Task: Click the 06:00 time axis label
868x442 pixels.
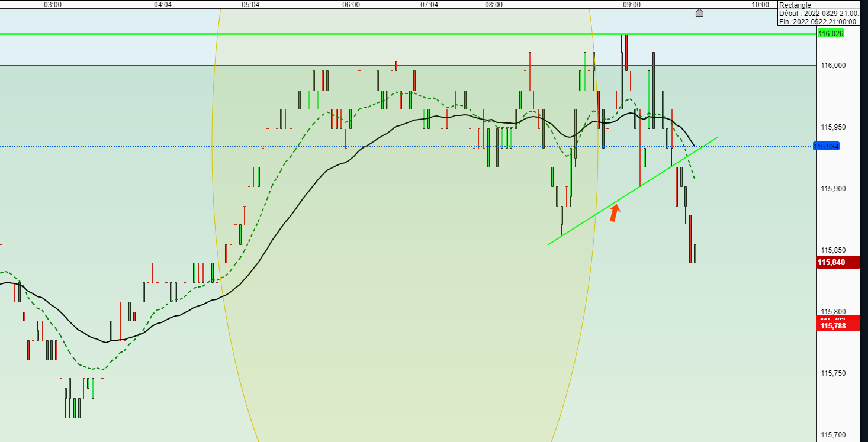Action: coord(351,5)
